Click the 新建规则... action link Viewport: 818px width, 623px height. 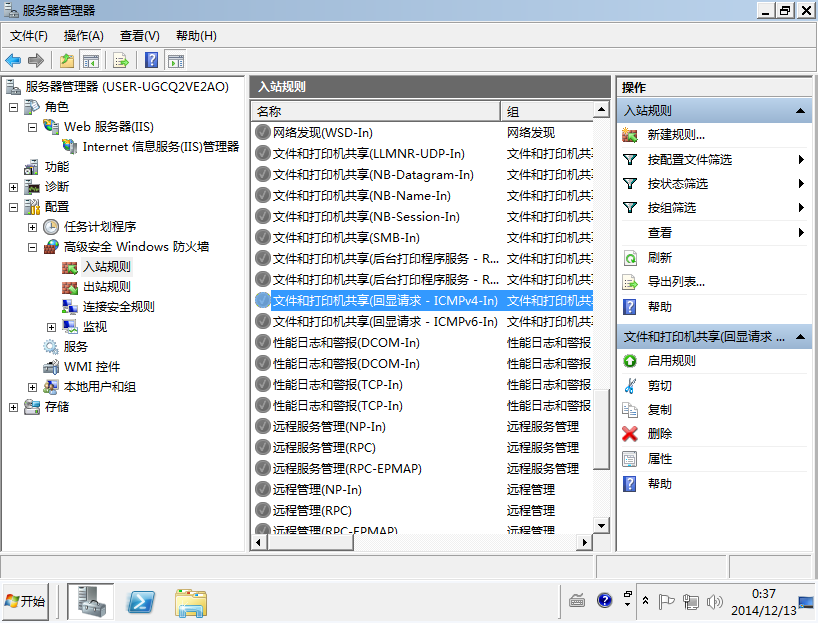pos(676,135)
